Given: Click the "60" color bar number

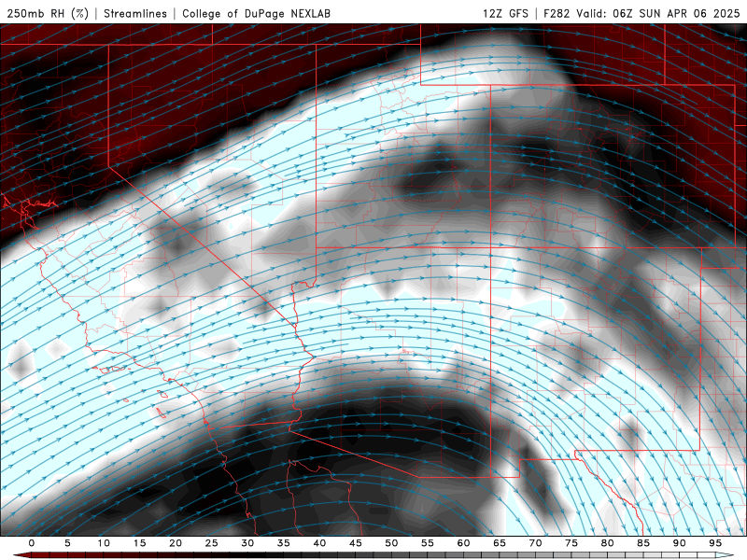Looking at the screenshot, I should click(463, 543).
